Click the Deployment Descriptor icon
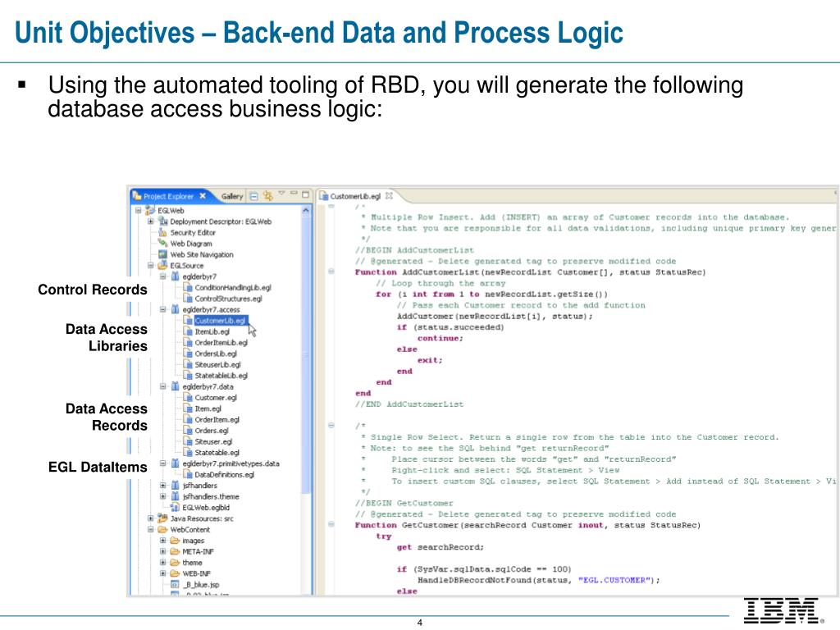840x630 pixels. pos(162,221)
